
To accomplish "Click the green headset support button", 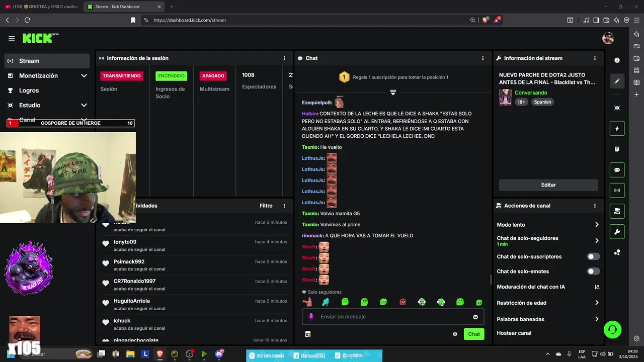I will (613, 330).
